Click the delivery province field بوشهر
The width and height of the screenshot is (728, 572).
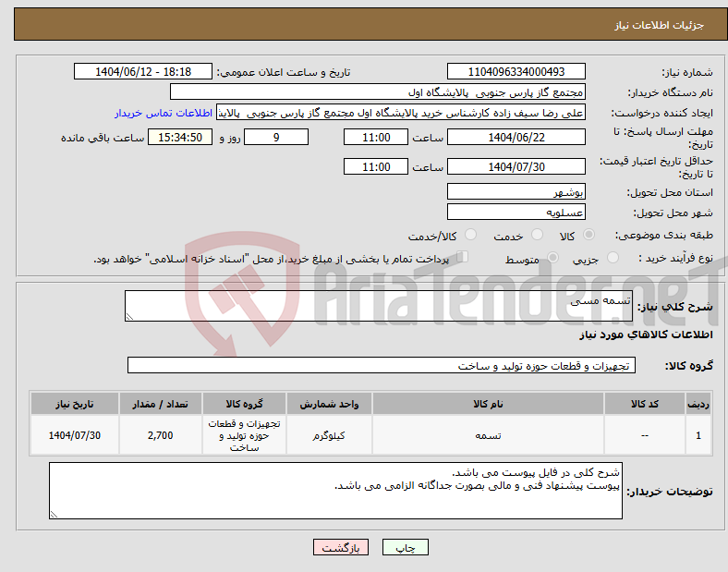click(x=516, y=191)
